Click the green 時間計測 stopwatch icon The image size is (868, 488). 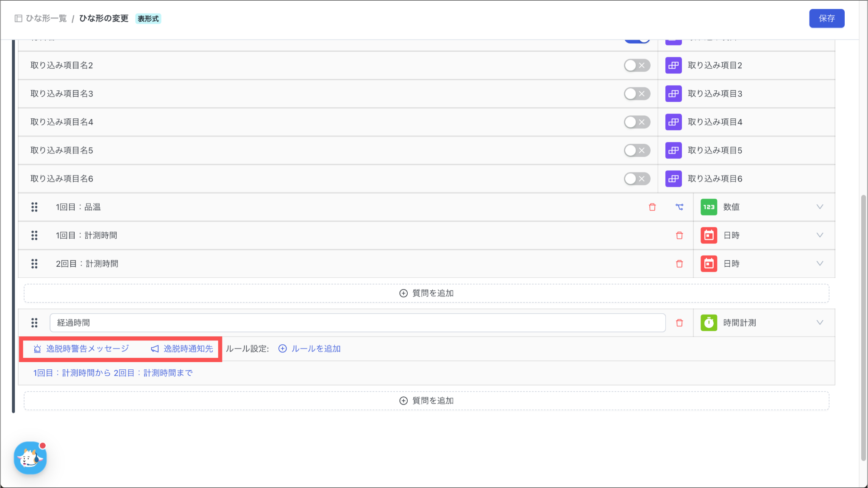tap(709, 323)
